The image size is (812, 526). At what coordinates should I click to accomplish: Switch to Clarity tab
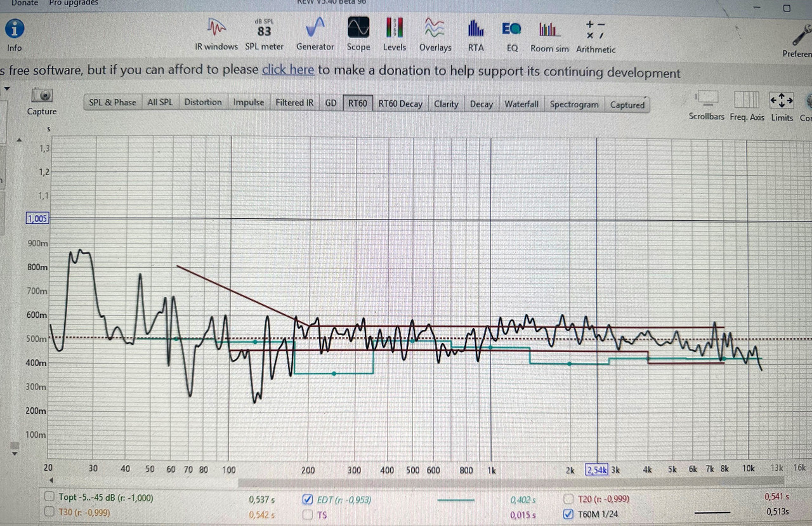coord(446,104)
